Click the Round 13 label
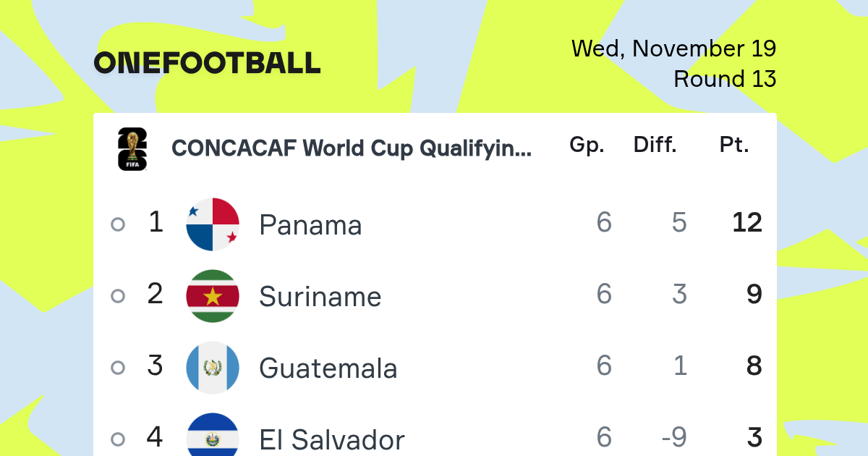 point(725,79)
